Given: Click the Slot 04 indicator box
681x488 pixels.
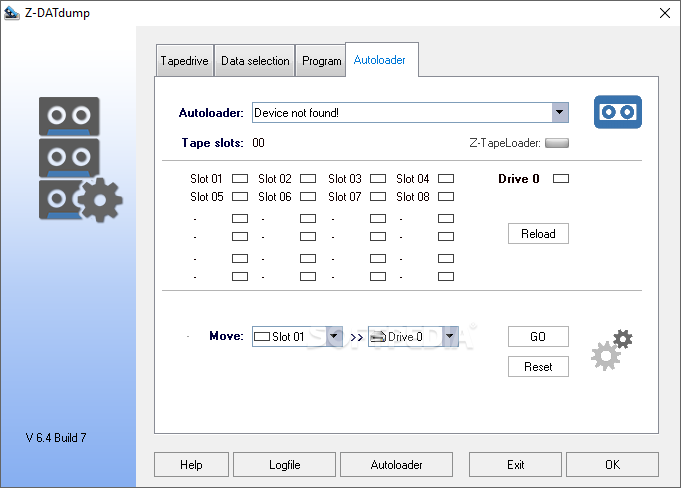Looking at the screenshot, I should pyautogui.click(x=446, y=178).
